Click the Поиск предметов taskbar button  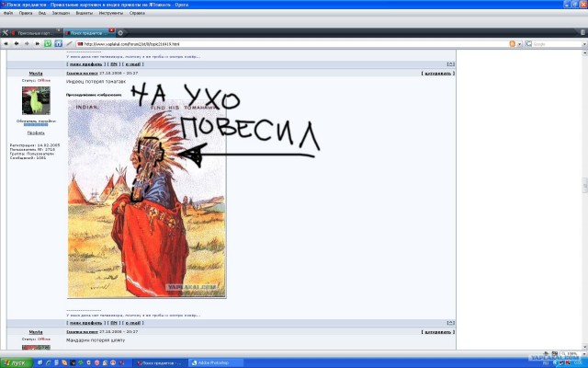click(x=160, y=363)
